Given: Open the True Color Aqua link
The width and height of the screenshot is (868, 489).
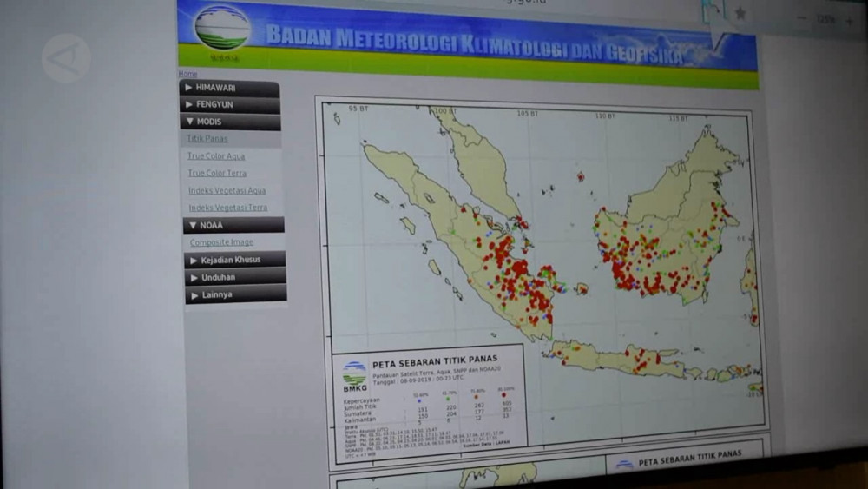Looking at the screenshot, I should pyautogui.click(x=216, y=156).
